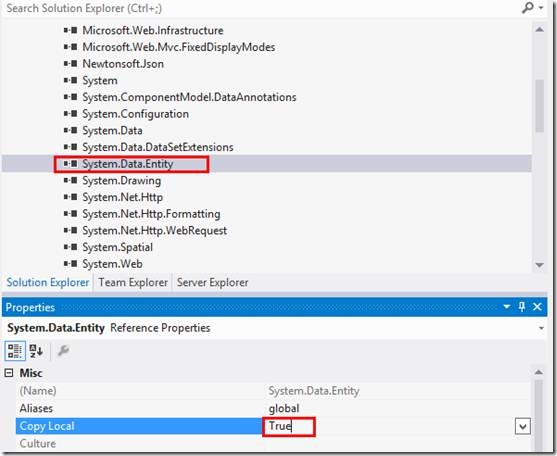Click the reference icon beside System.Drawing
Image resolution: width=557 pixels, height=456 pixels.
click(x=70, y=180)
